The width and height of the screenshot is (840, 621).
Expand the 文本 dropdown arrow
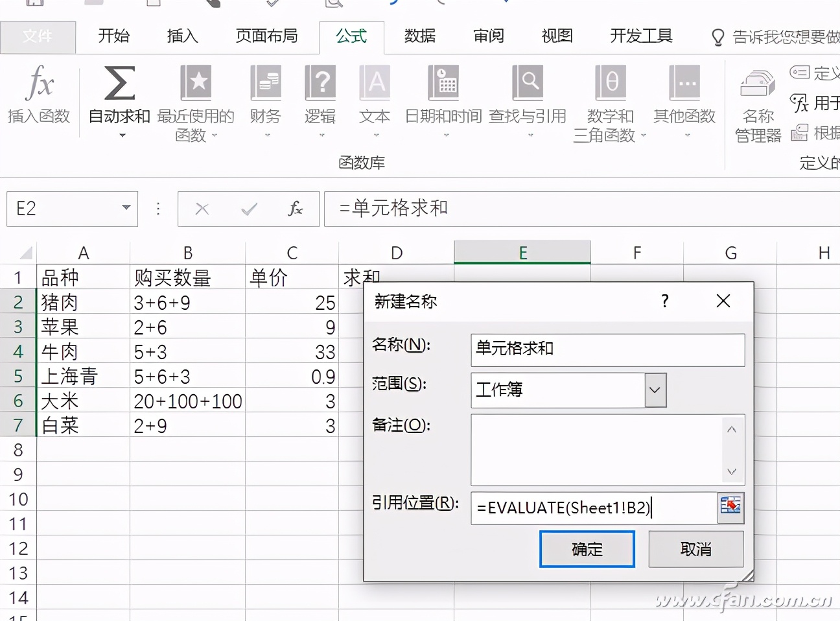(376, 135)
